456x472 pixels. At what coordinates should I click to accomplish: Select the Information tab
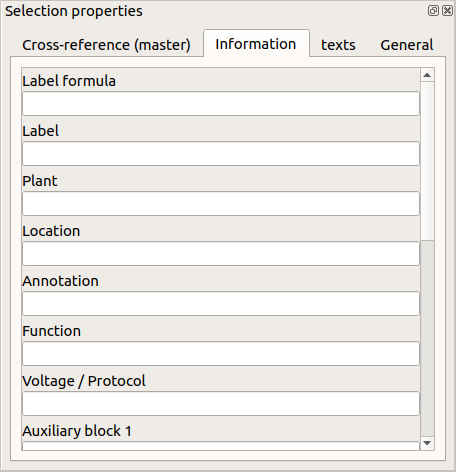tap(256, 44)
